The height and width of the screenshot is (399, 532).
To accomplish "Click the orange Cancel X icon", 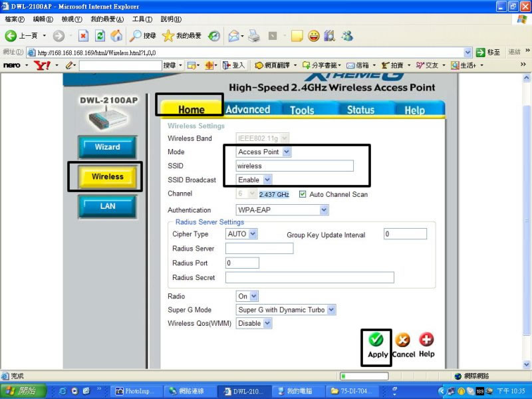I will [x=403, y=340].
